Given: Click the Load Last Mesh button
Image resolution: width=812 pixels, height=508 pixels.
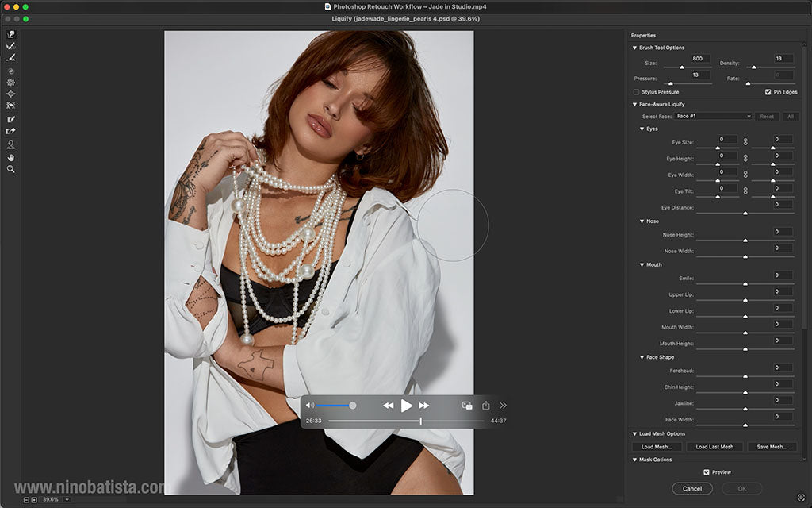Looking at the screenshot, I should coord(714,446).
